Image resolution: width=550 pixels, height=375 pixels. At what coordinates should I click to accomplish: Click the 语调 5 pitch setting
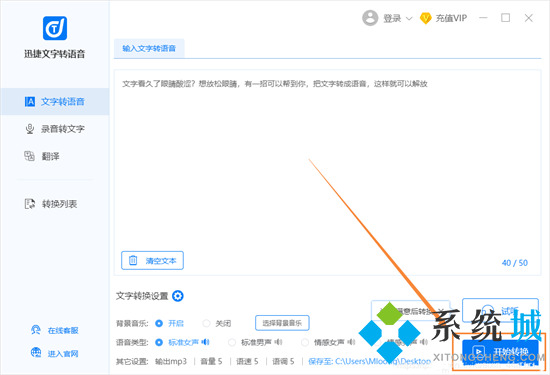[283, 361]
